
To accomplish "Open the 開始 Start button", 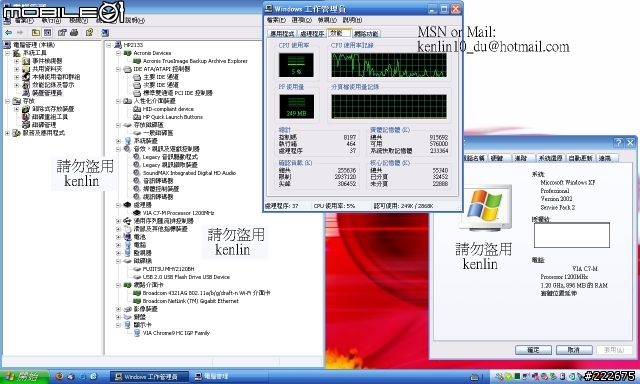I will (x=24, y=376).
